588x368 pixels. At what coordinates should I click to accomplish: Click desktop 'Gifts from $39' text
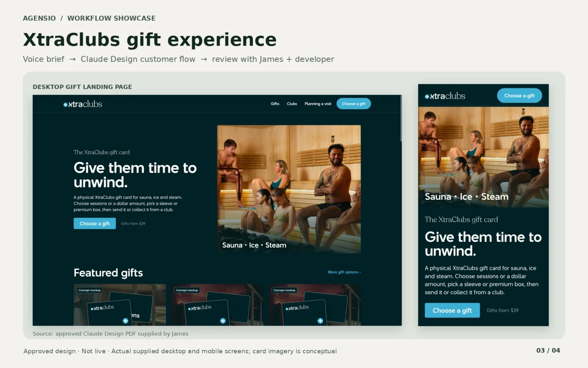pyautogui.click(x=133, y=223)
